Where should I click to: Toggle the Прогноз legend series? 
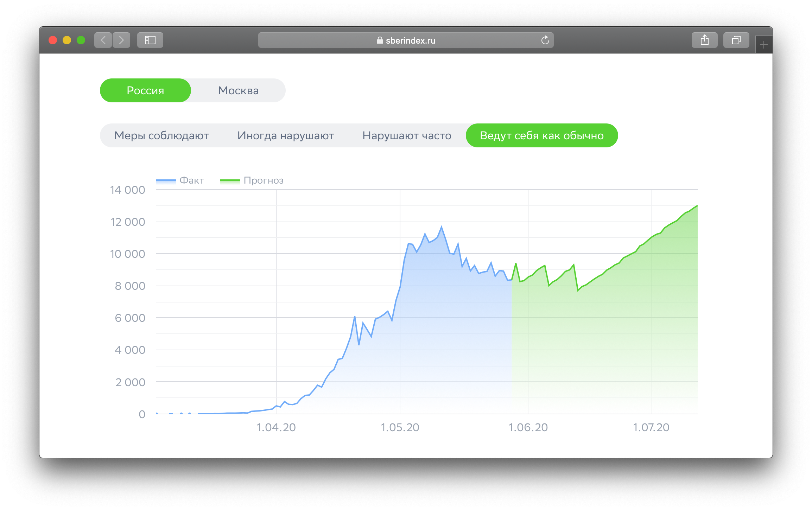tap(263, 180)
